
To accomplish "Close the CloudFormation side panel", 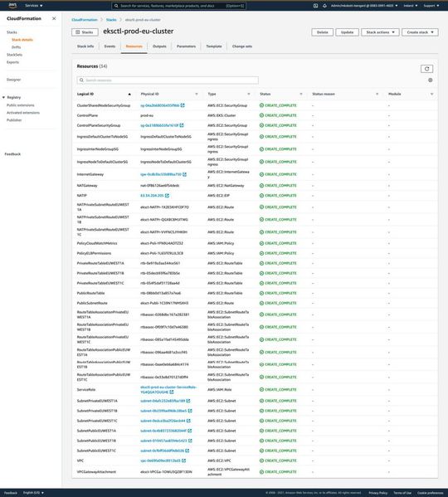I will pos(54,18).
